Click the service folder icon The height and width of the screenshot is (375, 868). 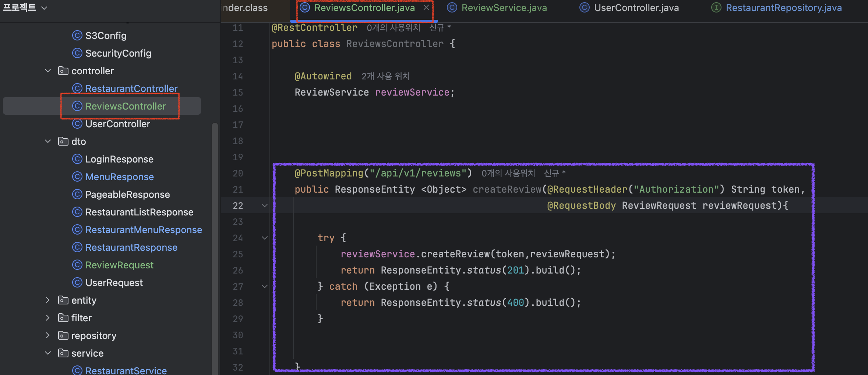pos(63,353)
